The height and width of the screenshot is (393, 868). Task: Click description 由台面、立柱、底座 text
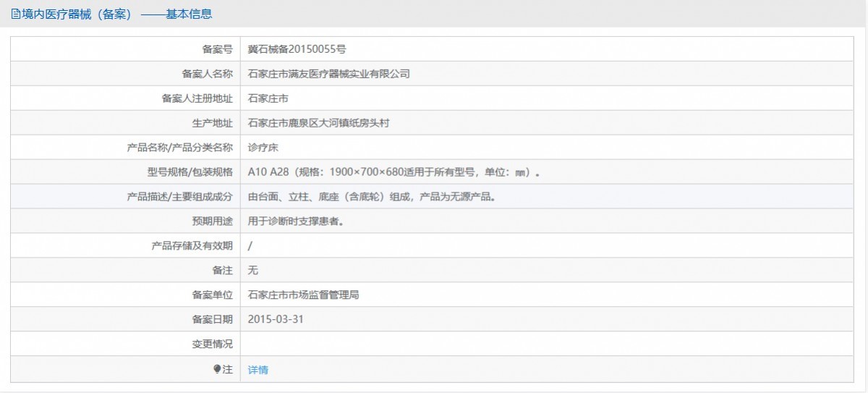374,197
